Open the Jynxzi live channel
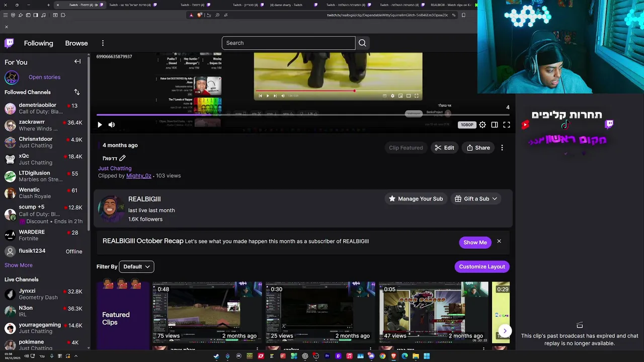The image size is (644, 362). tap(44, 294)
